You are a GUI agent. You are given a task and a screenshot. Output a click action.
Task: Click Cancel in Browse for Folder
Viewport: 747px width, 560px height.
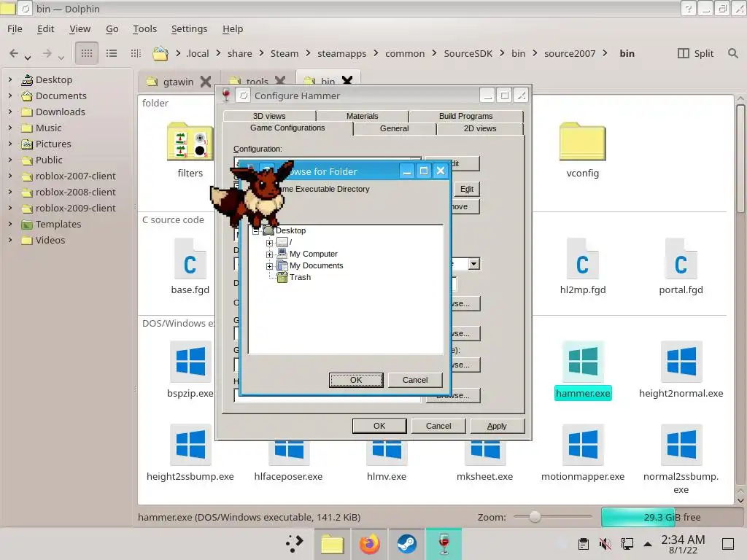(415, 380)
